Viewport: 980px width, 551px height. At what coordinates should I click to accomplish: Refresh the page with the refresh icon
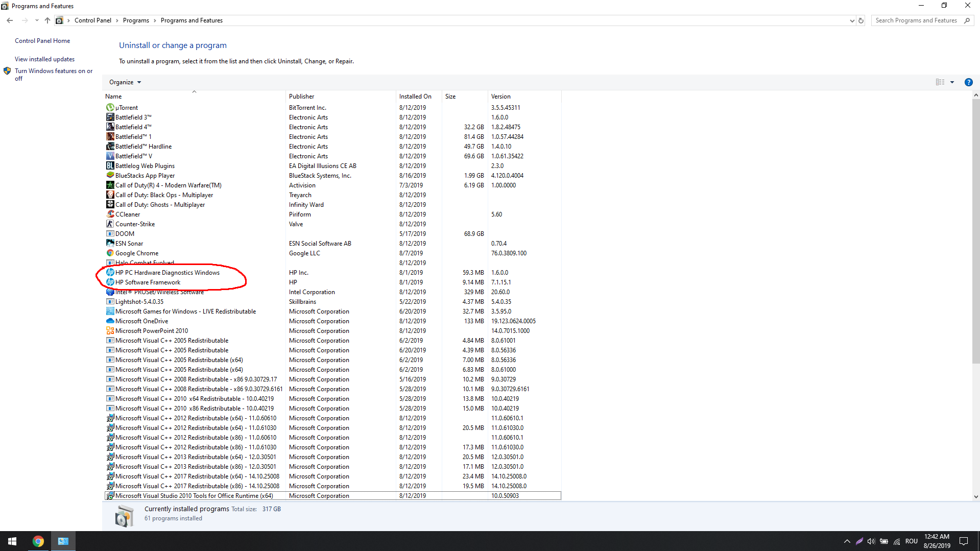[861, 20]
